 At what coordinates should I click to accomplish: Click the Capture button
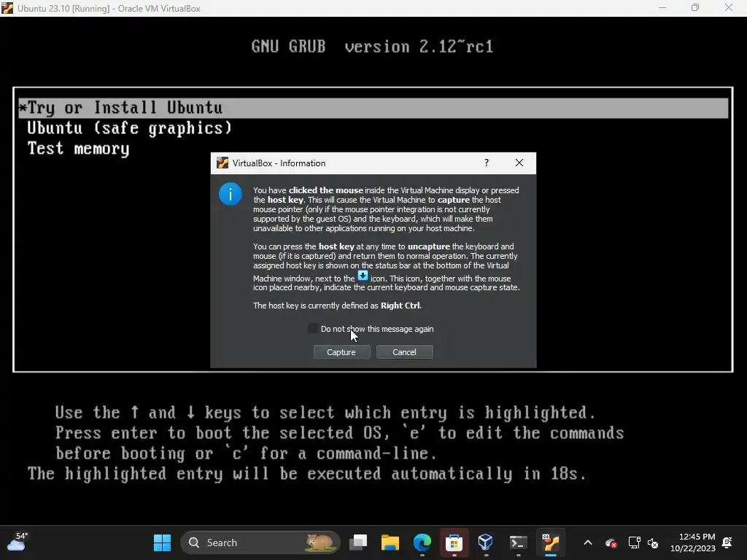coord(341,352)
